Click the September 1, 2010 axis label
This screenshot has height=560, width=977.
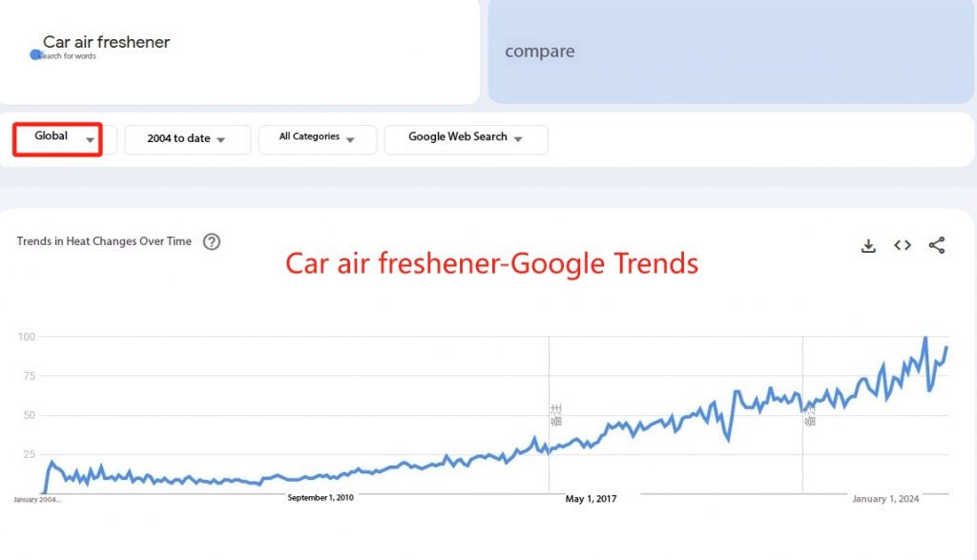(x=321, y=497)
